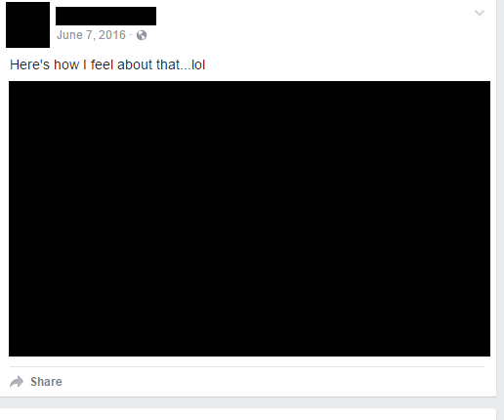Click the gray gap between posts
Image resolution: width=504 pixels, height=420 pixels.
[x=248, y=402]
